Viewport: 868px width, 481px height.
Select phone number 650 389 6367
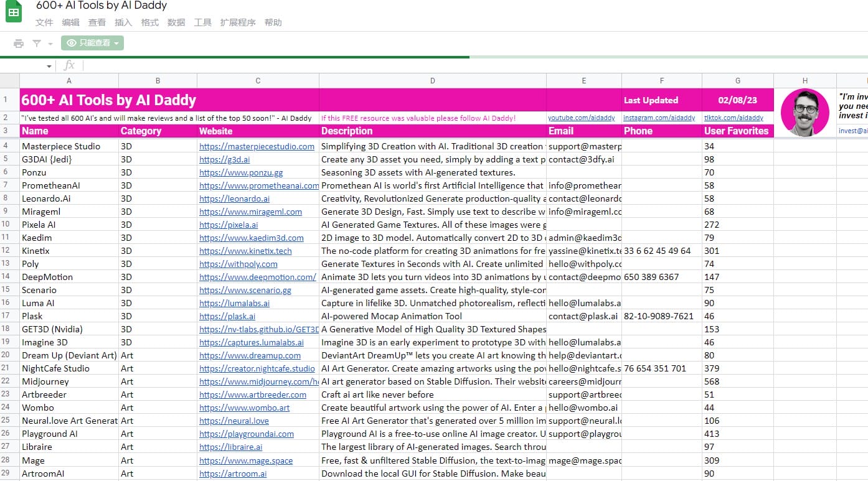pos(662,277)
